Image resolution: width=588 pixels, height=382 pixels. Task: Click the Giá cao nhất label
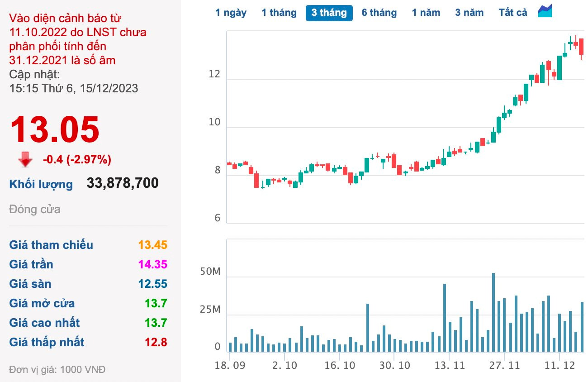(44, 323)
